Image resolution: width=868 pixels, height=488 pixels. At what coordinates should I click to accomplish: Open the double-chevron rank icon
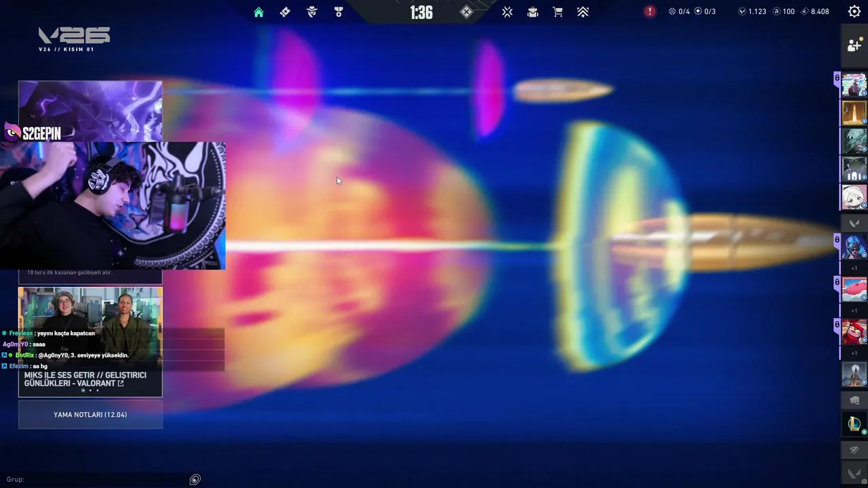583,12
